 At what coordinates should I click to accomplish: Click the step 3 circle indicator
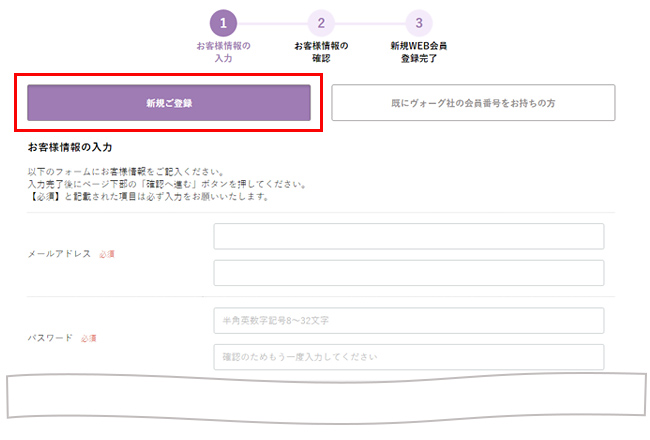point(419,23)
